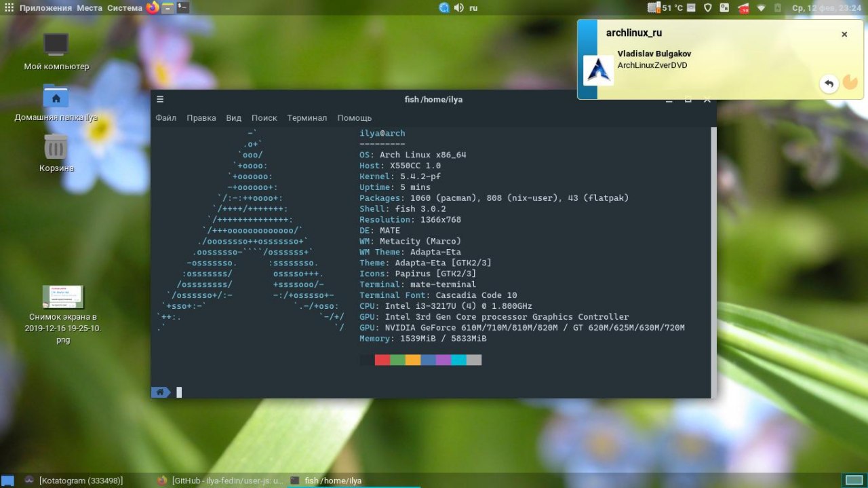
Task: Click the reply arrow button in notification
Action: pyautogui.click(x=829, y=83)
